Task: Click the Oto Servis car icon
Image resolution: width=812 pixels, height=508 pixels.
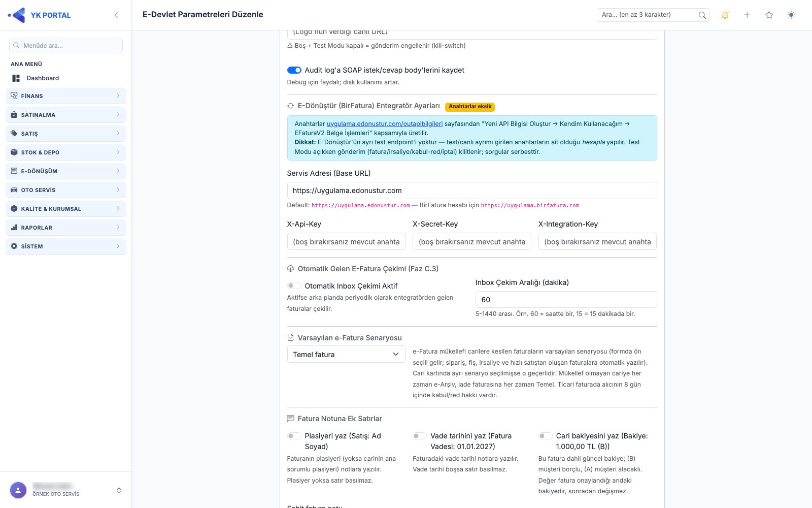Action: click(x=14, y=190)
